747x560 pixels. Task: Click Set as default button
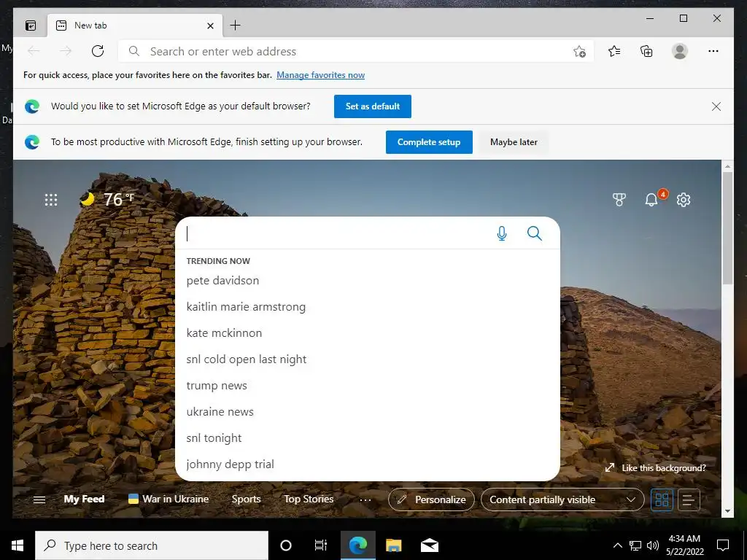point(373,106)
